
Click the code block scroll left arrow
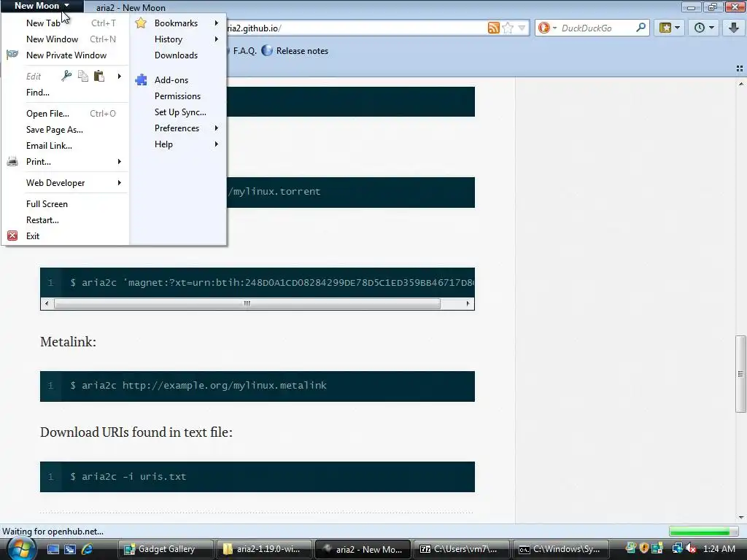click(47, 303)
